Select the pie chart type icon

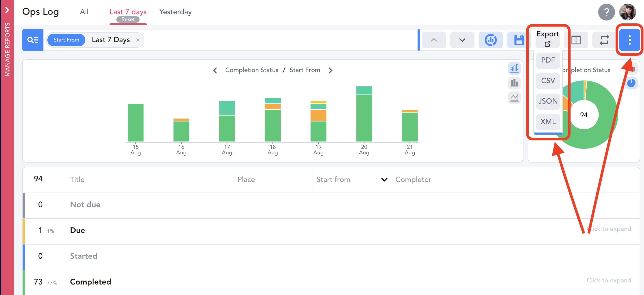631,83
